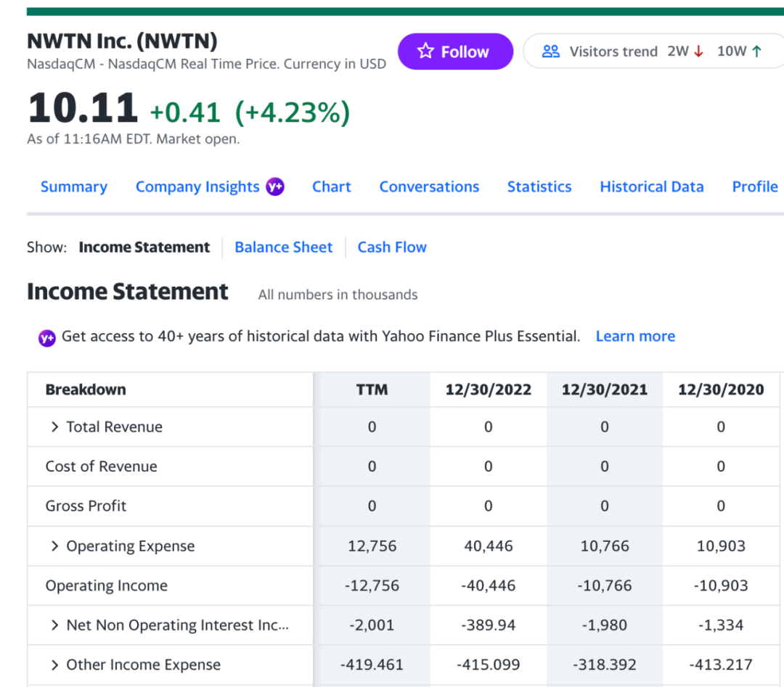The height and width of the screenshot is (687, 784).
Task: Open the Statistics tab
Action: [x=539, y=186]
